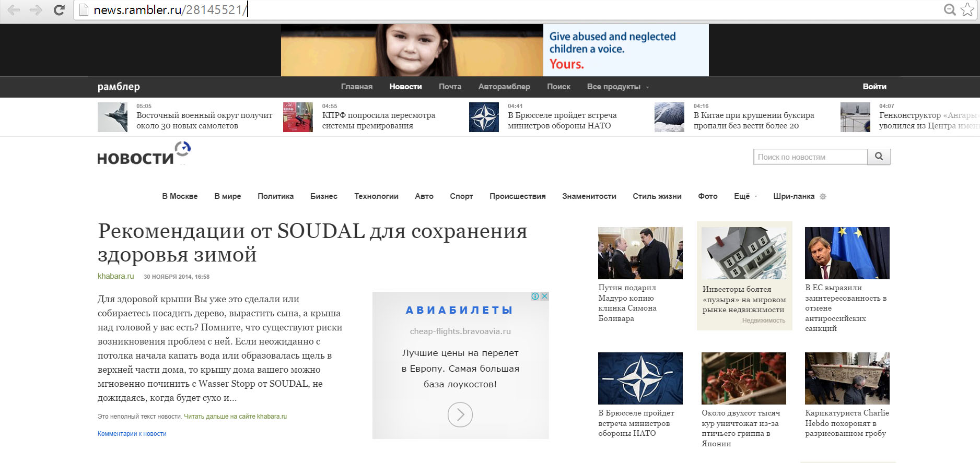Click the fighter jet thumbnail in ticker
The image size is (980, 463).
[112, 117]
